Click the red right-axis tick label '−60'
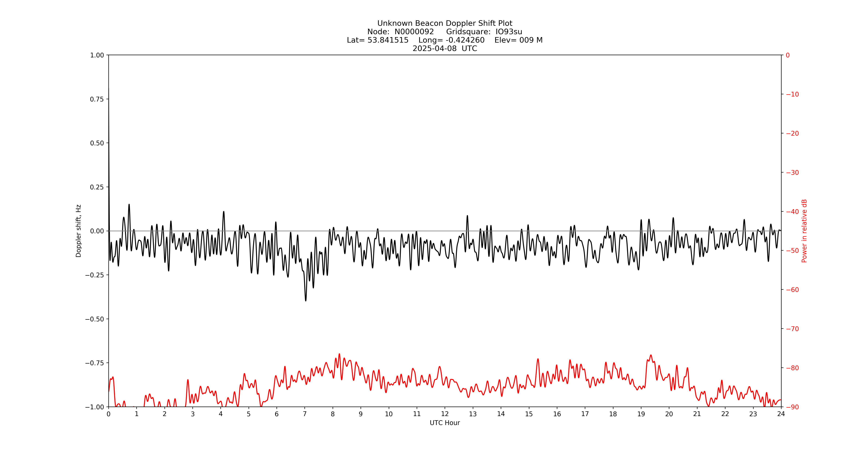Screen dimensions: 868x457 coord(792,290)
